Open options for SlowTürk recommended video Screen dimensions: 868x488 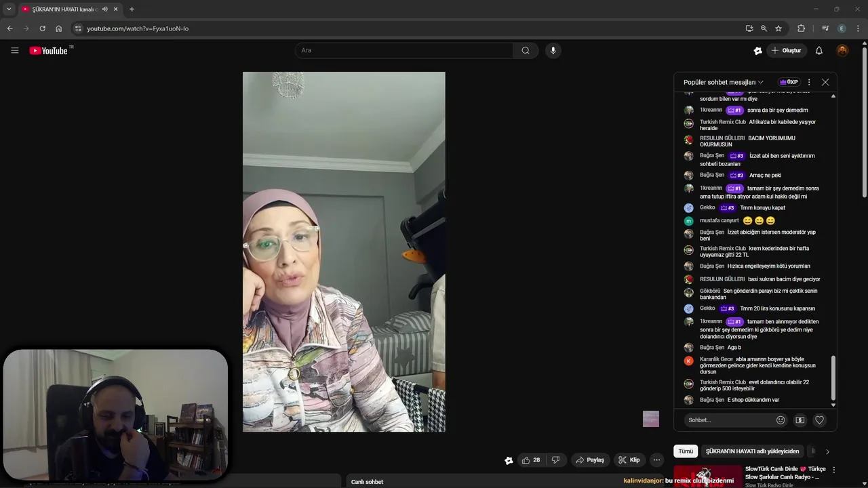click(834, 470)
